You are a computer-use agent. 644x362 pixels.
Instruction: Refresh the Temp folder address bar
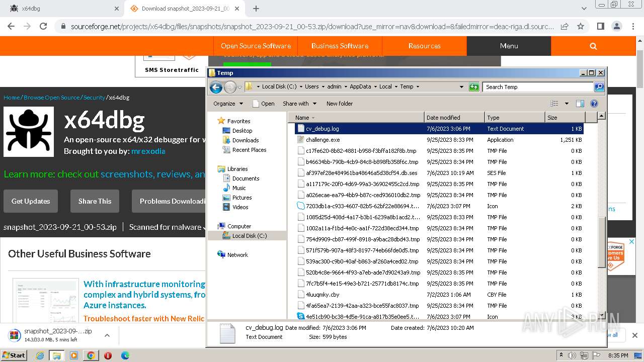pyautogui.click(x=474, y=87)
